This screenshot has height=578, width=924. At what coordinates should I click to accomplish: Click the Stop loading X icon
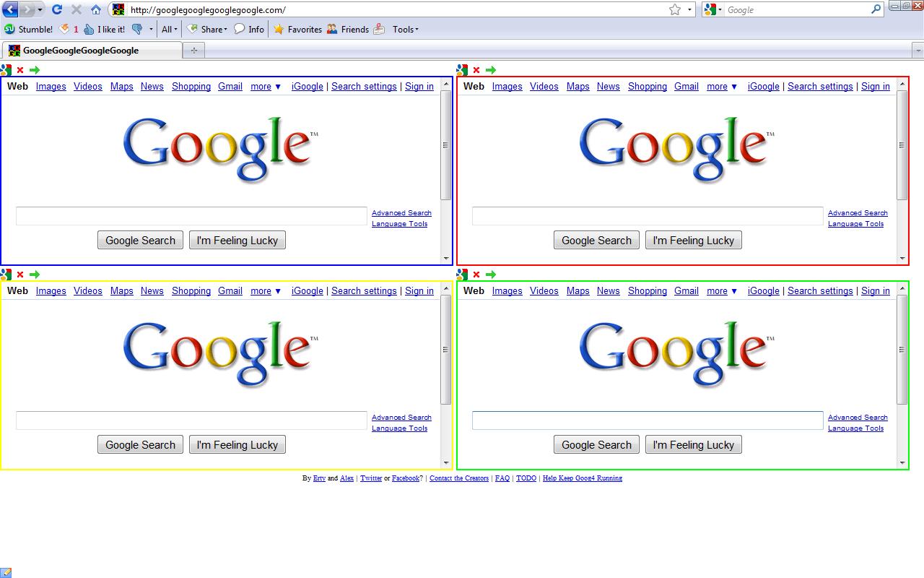[76, 9]
